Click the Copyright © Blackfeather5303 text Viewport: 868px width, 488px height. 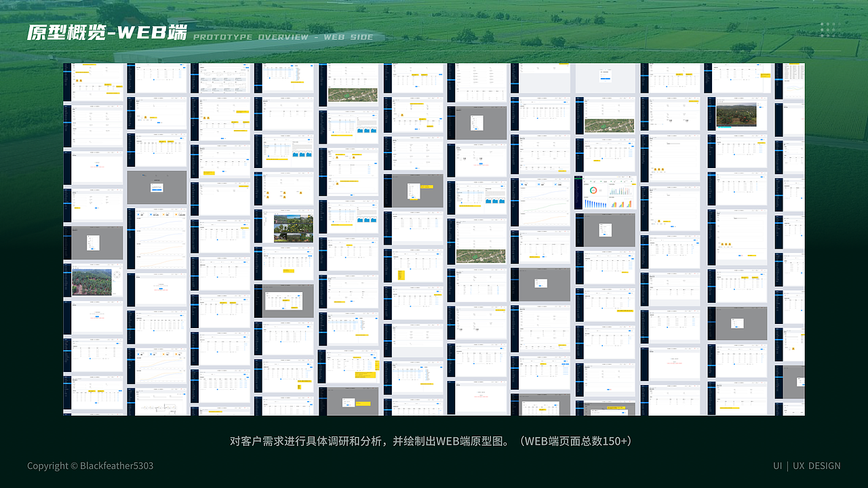(x=89, y=466)
